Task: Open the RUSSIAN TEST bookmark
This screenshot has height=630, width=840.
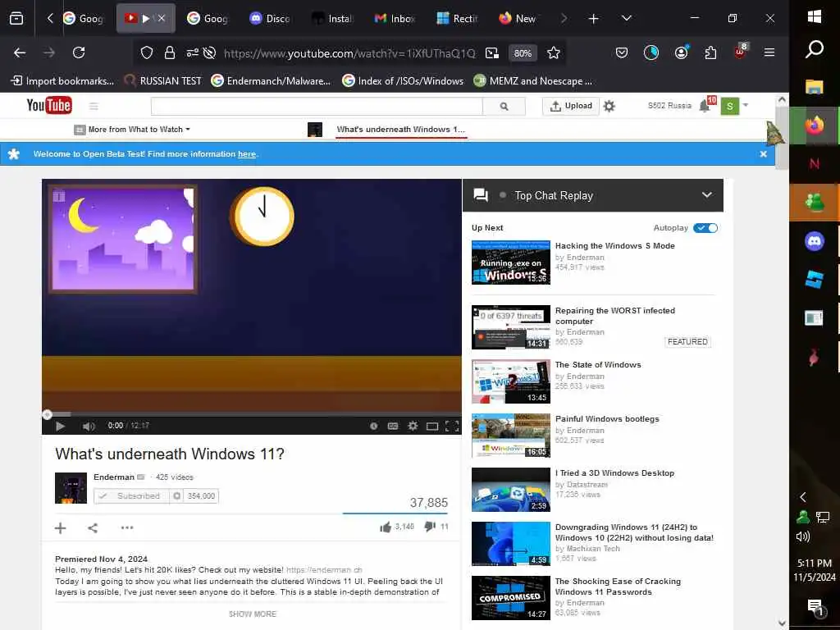Action: (163, 81)
